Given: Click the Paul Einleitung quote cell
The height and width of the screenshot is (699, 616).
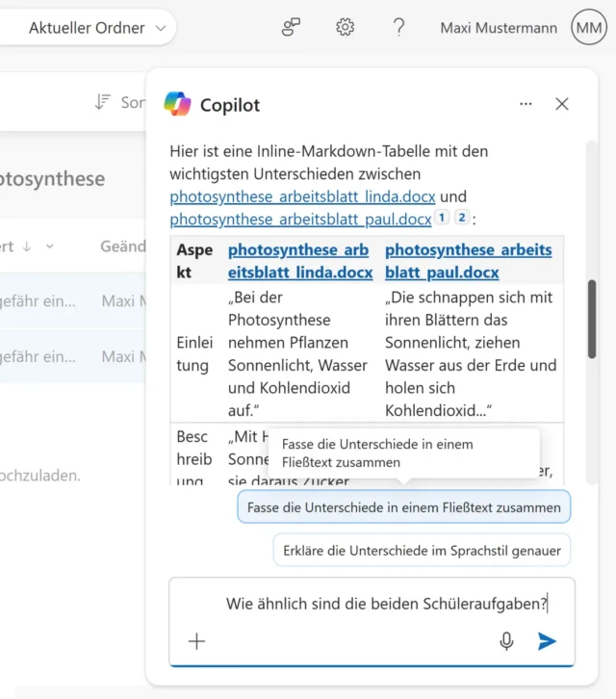Looking at the screenshot, I should [471, 354].
